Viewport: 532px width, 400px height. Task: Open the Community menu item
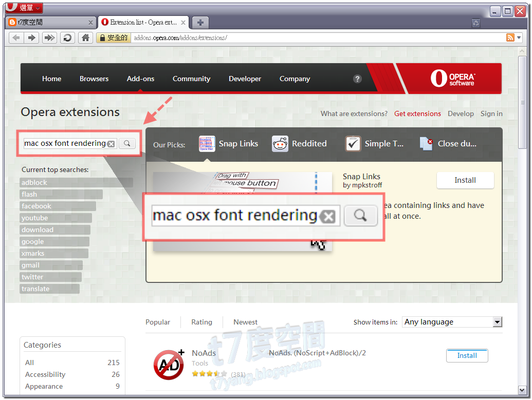pos(191,79)
